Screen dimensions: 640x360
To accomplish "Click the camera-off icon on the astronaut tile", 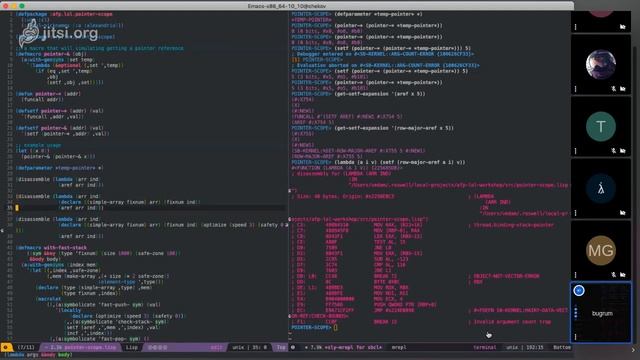I will 623,89.
